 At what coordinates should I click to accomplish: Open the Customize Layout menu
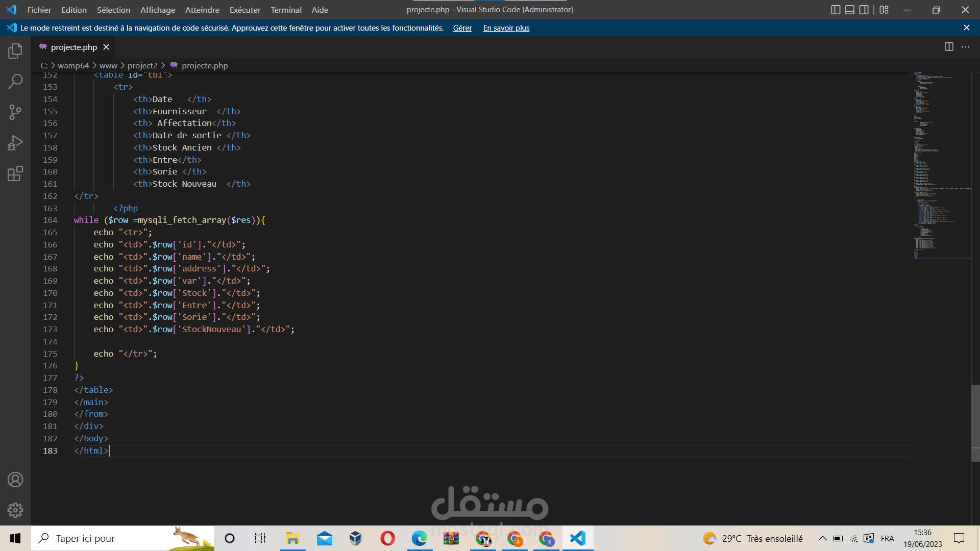(x=884, y=10)
